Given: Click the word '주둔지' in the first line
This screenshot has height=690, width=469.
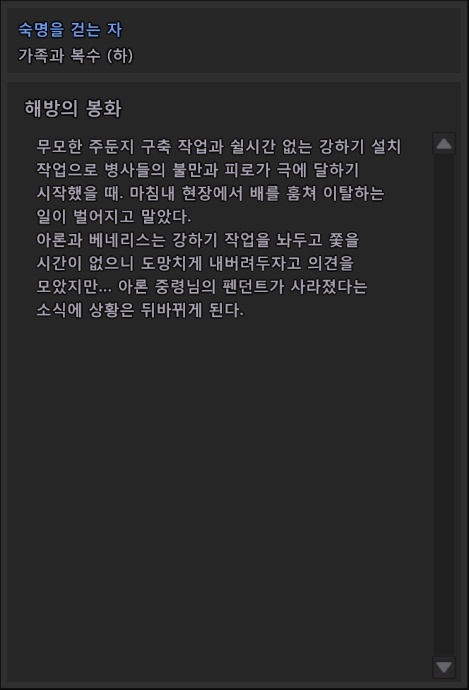Looking at the screenshot, I should [x=111, y=146].
